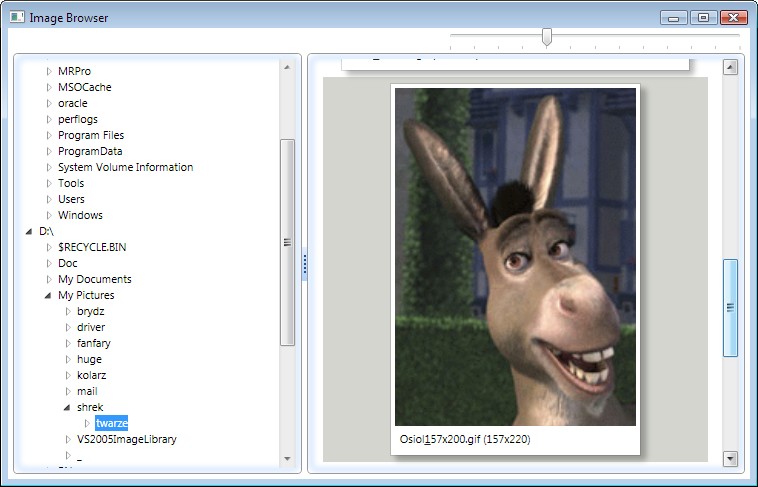The height and width of the screenshot is (487, 758).
Task: Select the oracle folder
Action: point(73,103)
